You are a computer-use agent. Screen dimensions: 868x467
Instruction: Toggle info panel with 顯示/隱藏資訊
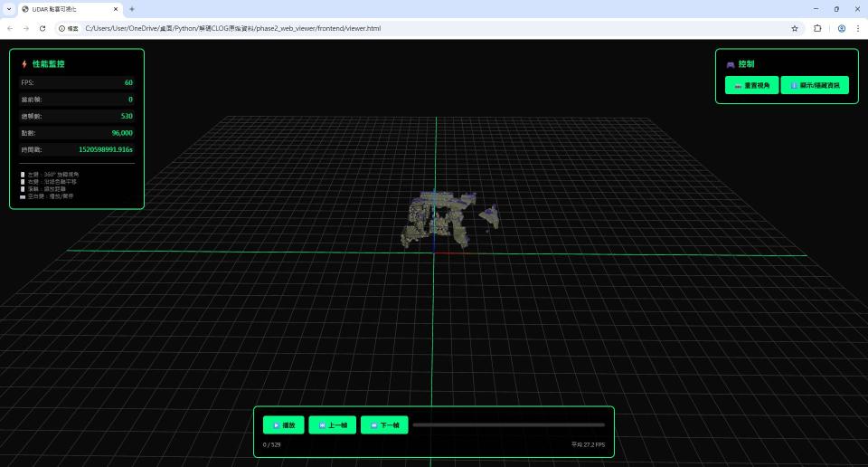pyautogui.click(x=815, y=85)
